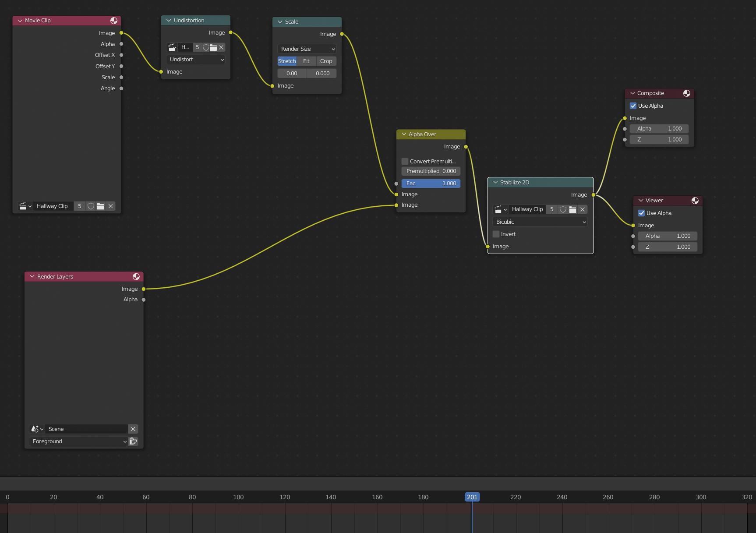The width and height of the screenshot is (756, 533).
Task: Open file browser icon on the Movie Clip node
Action: [x=100, y=206]
